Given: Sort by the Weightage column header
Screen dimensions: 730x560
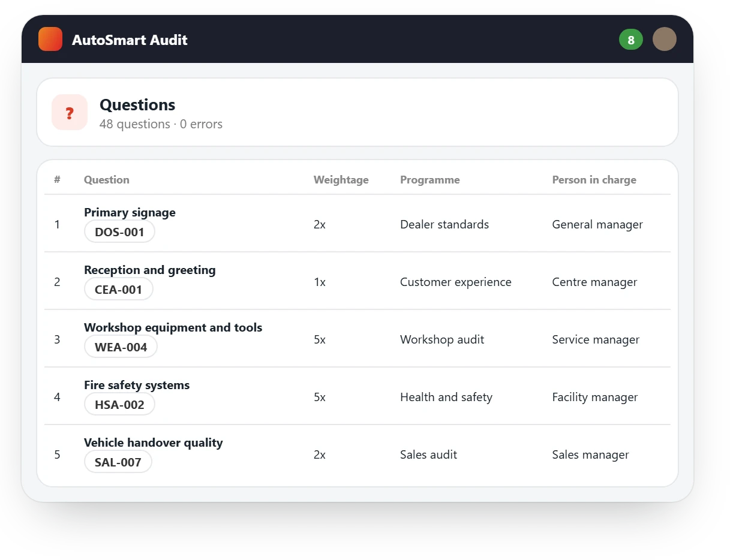Looking at the screenshot, I should click(341, 180).
